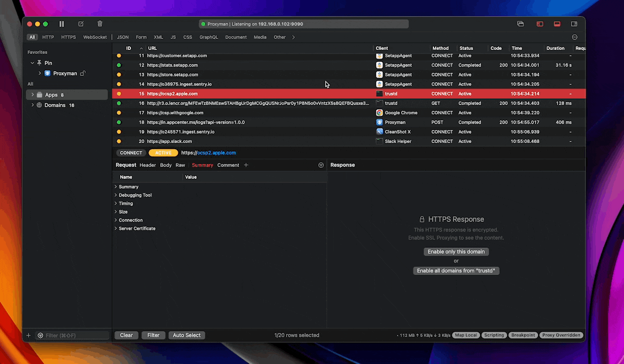
Task: Click the Slack Helper icon in row 20
Action: pyautogui.click(x=380, y=141)
